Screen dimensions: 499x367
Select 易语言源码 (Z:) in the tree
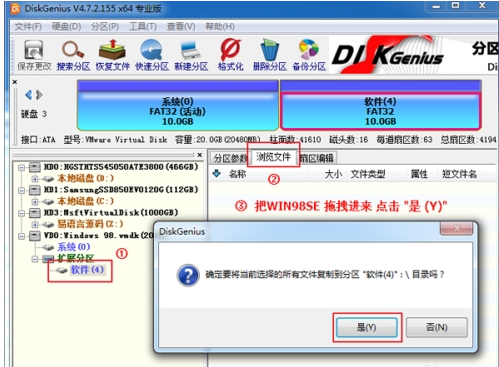click(x=90, y=224)
